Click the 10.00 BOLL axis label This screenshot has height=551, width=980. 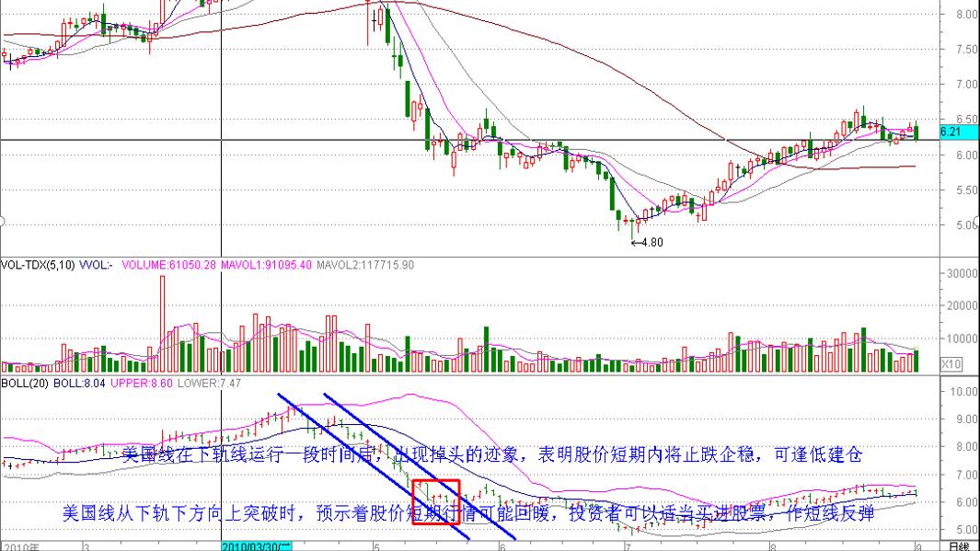[963, 392]
